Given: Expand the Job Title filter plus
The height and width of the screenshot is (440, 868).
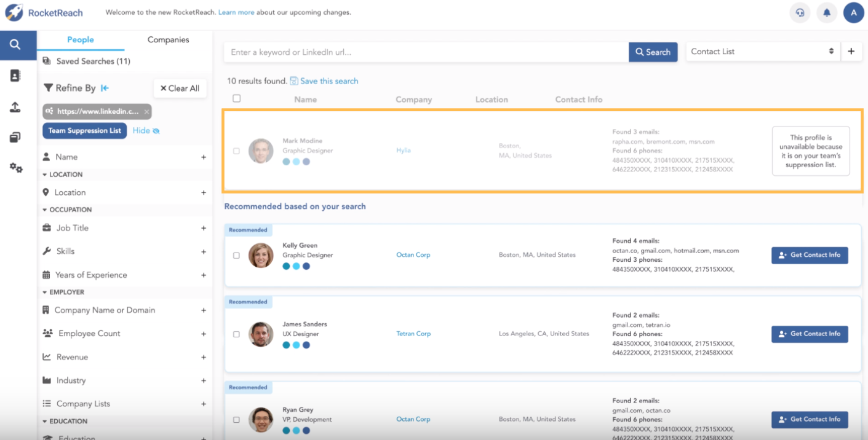Looking at the screenshot, I should [x=204, y=228].
